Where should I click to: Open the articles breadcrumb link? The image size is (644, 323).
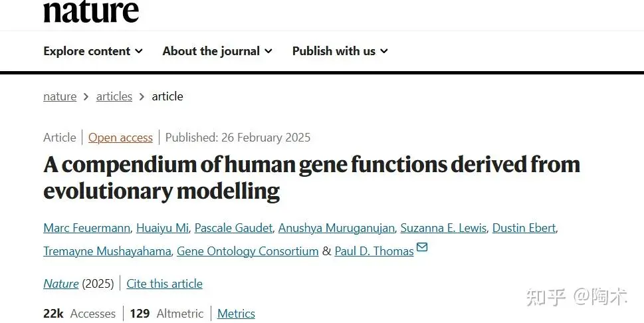click(114, 96)
